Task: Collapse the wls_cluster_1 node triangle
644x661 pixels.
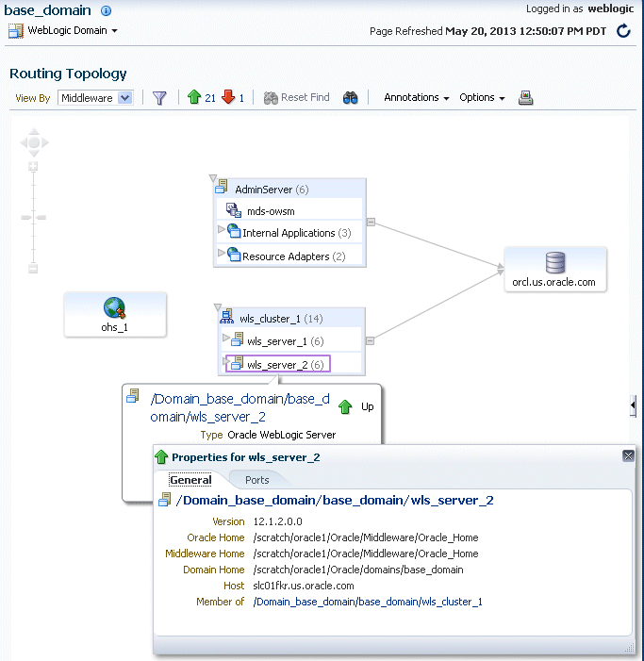Action: point(218,307)
